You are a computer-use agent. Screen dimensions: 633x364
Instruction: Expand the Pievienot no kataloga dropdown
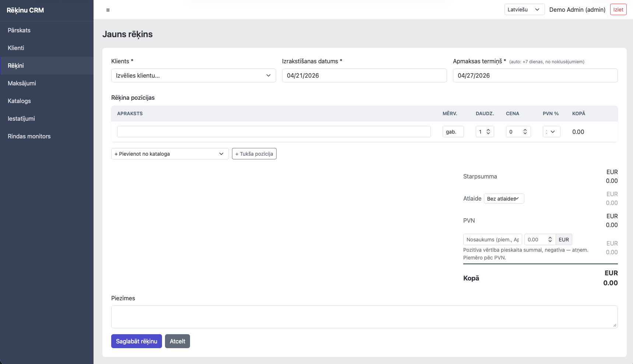click(170, 154)
